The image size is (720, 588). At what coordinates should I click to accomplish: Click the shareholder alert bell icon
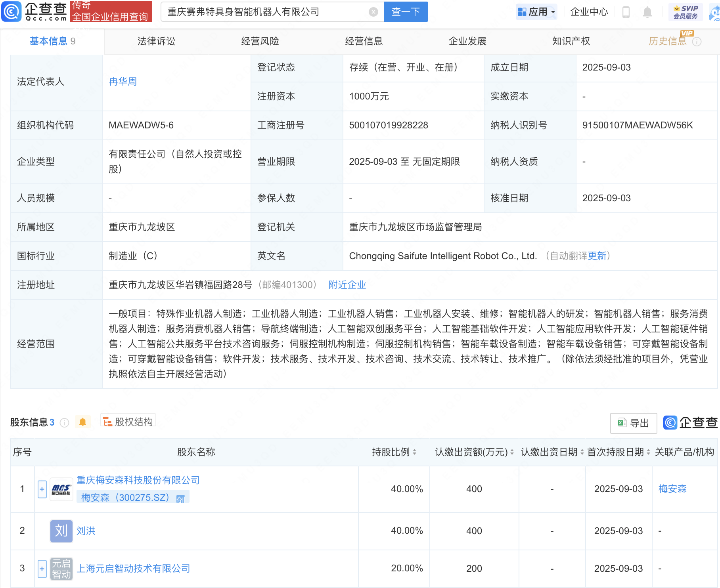click(82, 422)
